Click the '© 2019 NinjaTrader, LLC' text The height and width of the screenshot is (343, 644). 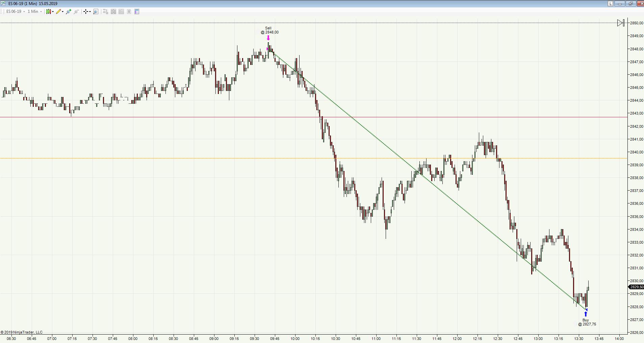click(22, 332)
